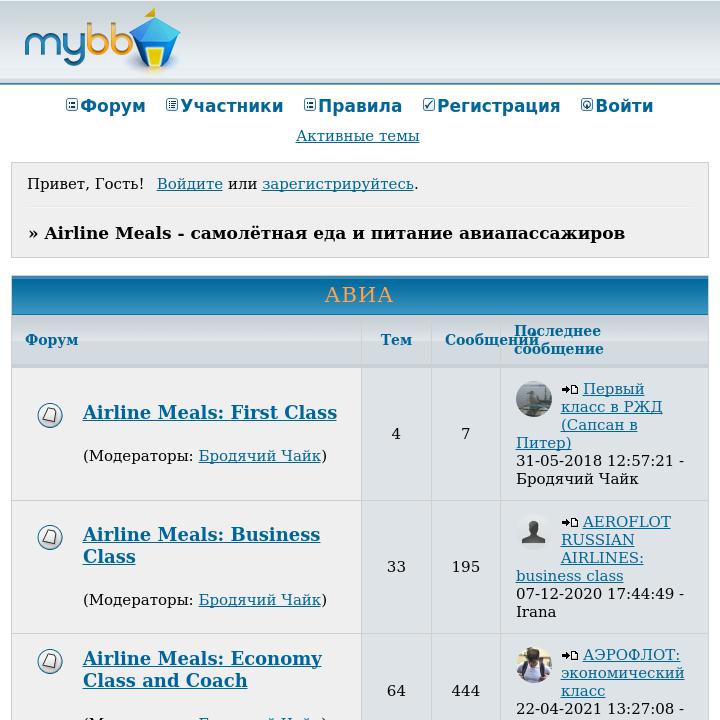720x720 pixels.
Task: Click the Форум column header
Action: pos(51,340)
